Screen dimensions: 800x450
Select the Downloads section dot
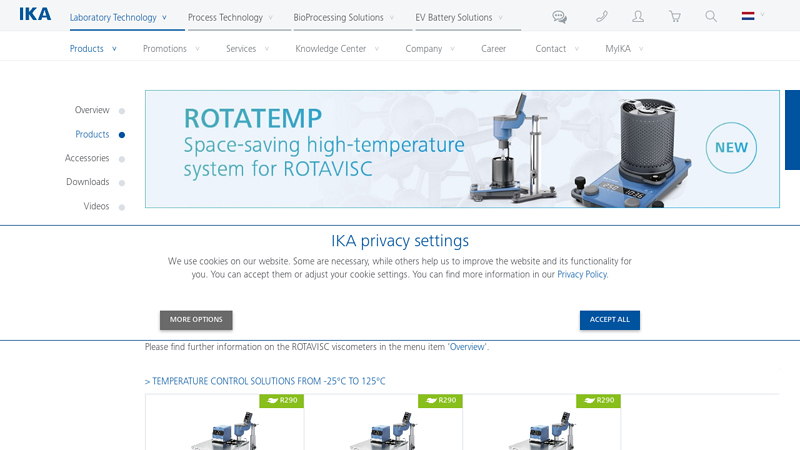pos(122,183)
